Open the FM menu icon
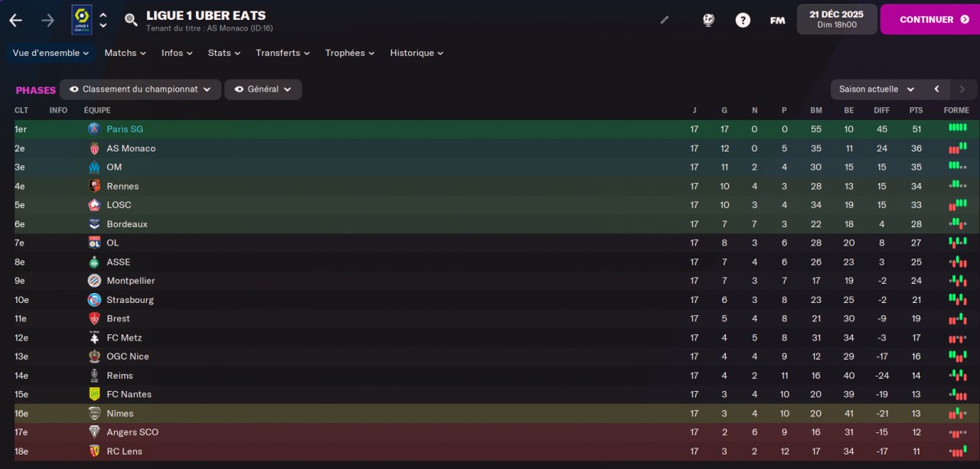This screenshot has width=980, height=469. (x=777, y=21)
